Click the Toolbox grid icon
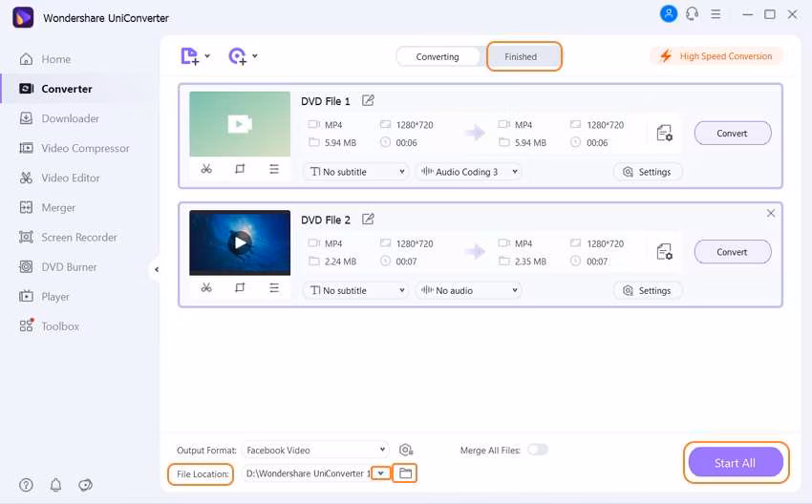Screen dimensions: 812x504 pos(26,326)
